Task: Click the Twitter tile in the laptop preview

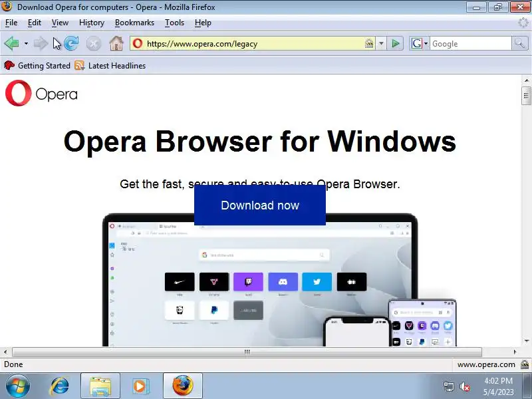Action: (317, 281)
